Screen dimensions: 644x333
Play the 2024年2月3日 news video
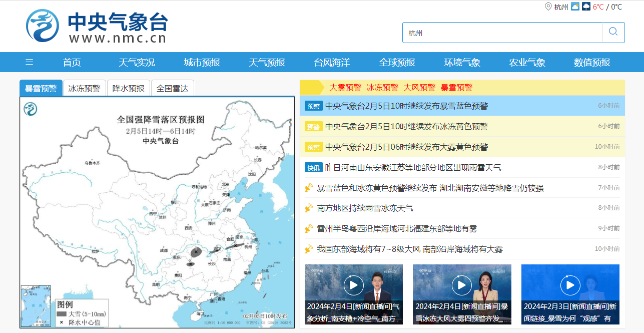[x=570, y=285]
